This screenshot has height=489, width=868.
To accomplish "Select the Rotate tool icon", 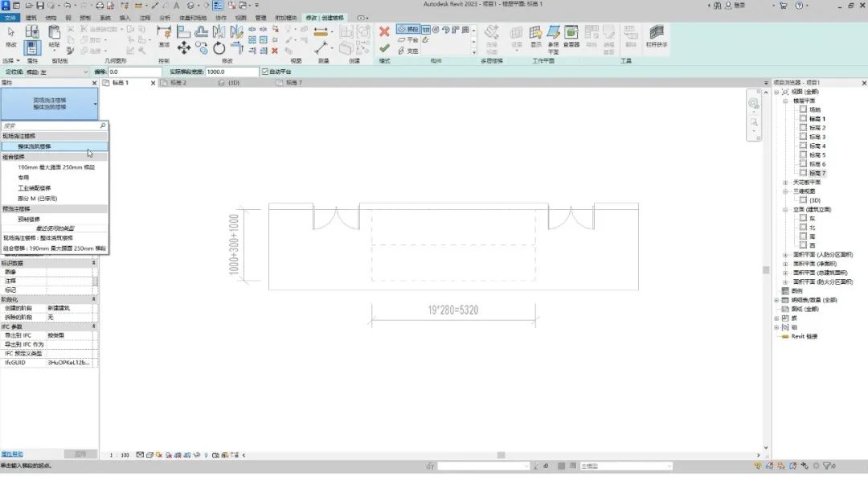I will 219,48.
